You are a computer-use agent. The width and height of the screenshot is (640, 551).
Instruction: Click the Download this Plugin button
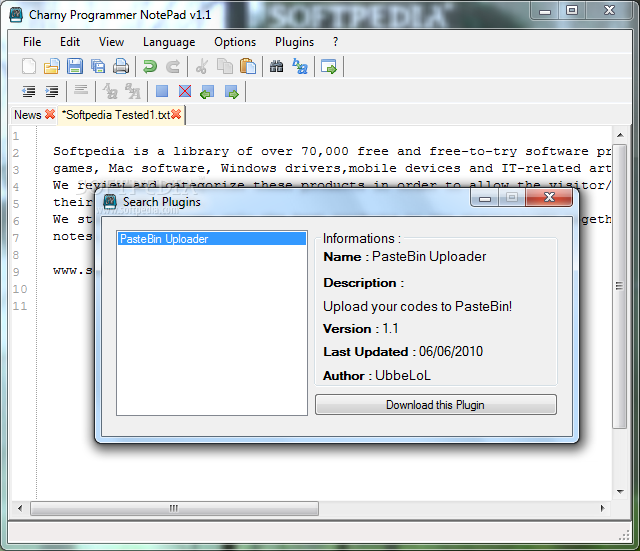(x=436, y=405)
